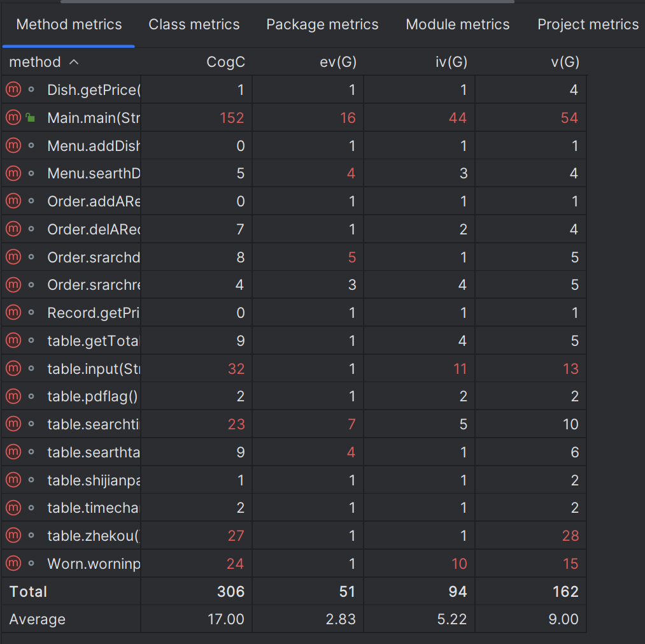
Task: Click the iv(G) column header
Action: (x=451, y=62)
